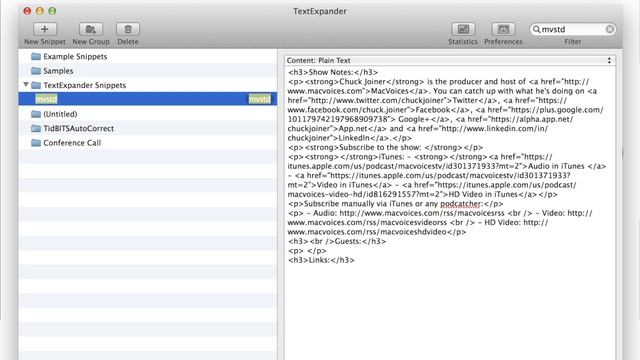The height and width of the screenshot is (360, 640).
Task: Click the Conference Call folder icon
Action: click(x=36, y=143)
